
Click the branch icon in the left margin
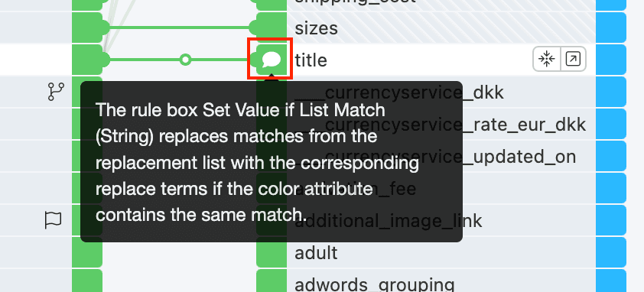click(x=56, y=92)
